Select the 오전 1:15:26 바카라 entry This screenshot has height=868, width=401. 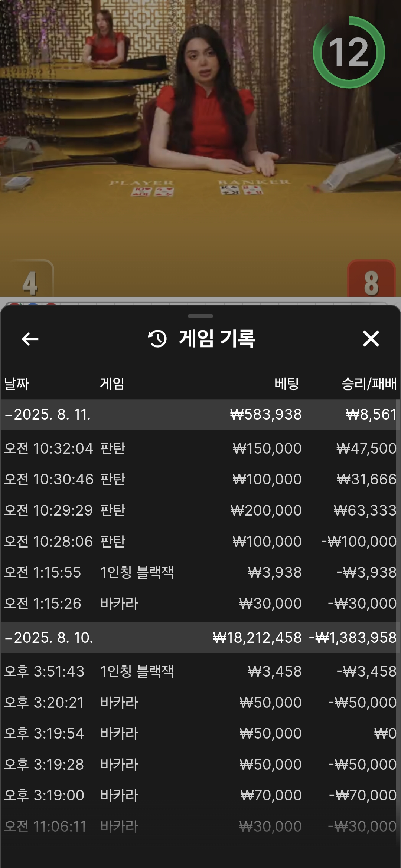point(200,604)
